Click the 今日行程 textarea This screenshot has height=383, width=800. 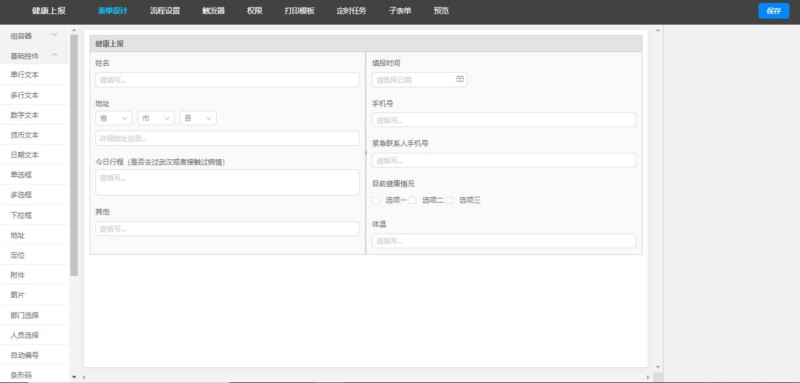(227, 182)
